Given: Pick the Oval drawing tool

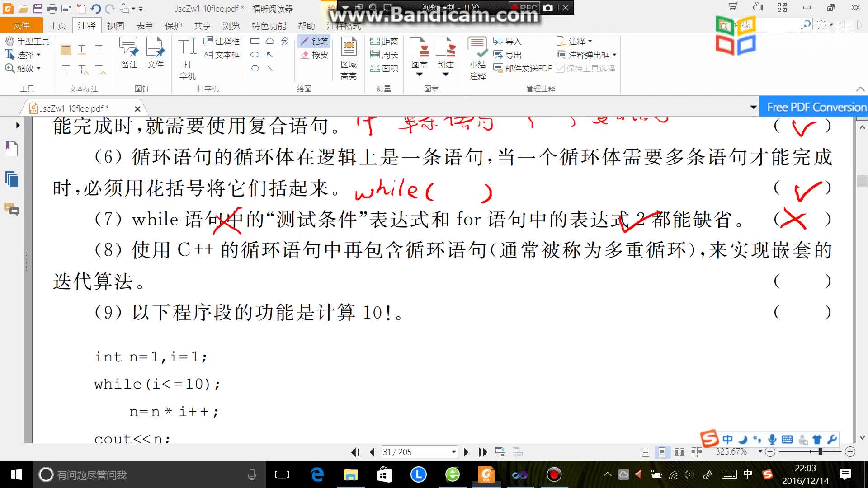Looking at the screenshot, I should pyautogui.click(x=255, y=55).
